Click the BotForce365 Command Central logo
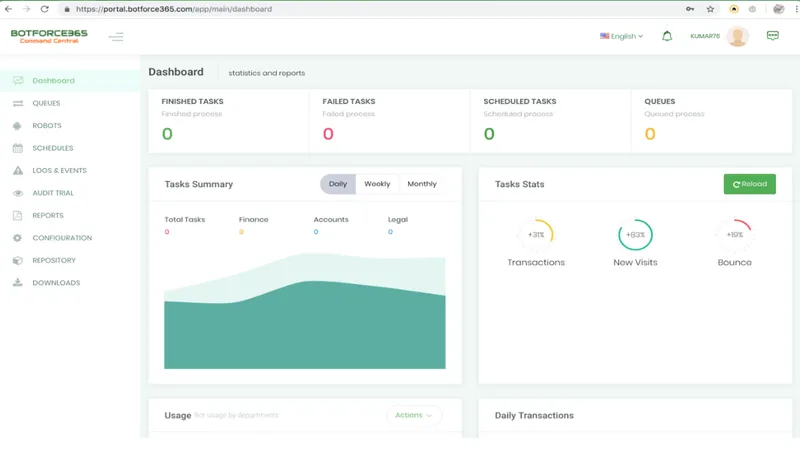Viewport: 800px width, 449px height. tap(49, 36)
